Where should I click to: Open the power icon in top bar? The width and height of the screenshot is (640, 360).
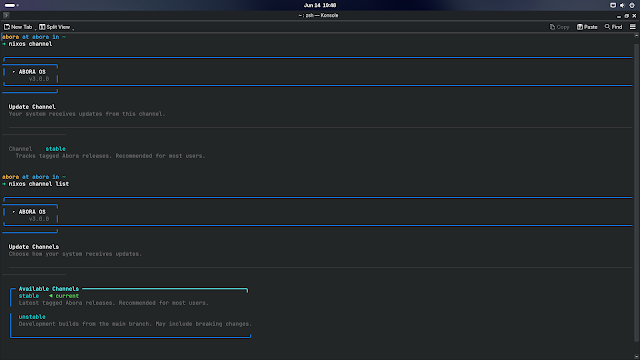click(632, 5)
